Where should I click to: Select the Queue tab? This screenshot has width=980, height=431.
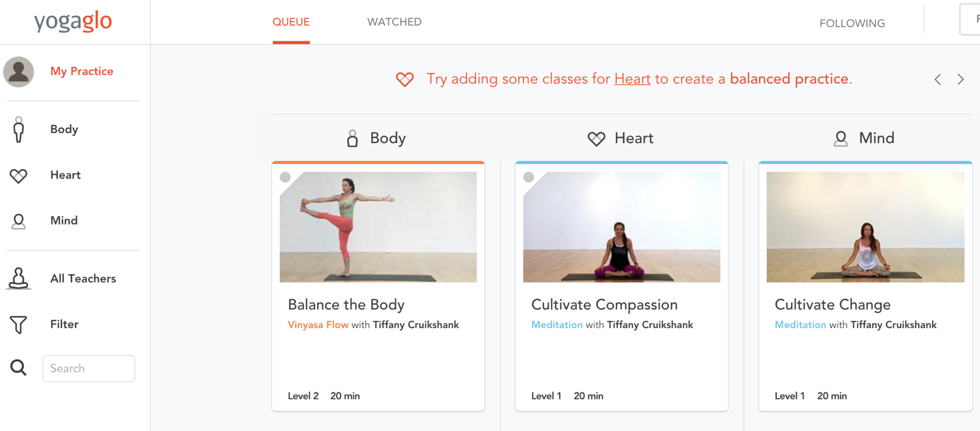(291, 22)
